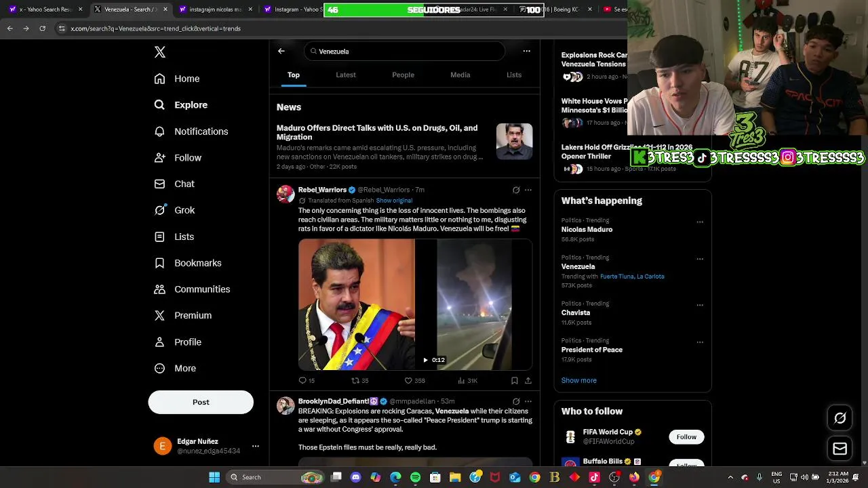
Task: Switch to the Latest tab
Action: tap(346, 75)
